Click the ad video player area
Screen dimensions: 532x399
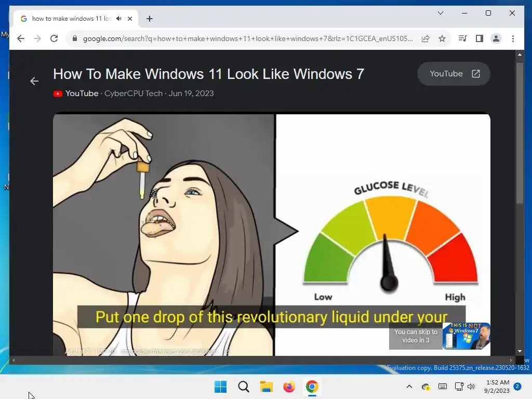pyautogui.click(x=271, y=234)
